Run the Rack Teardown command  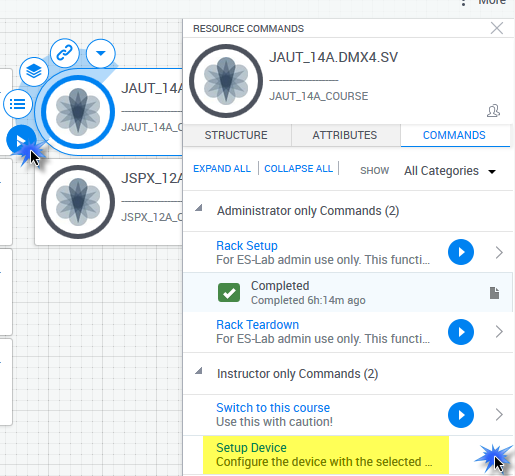pyautogui.click(x=461, y=332)
